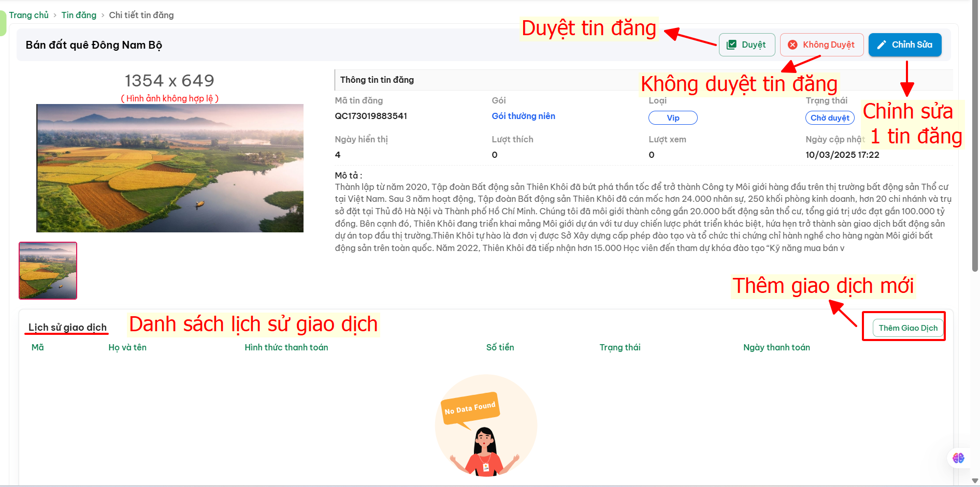This screenshot has width=980, height=487.
Task: Click the Chờ duyệt status badge
Action: pyautogui.click(x=830, y=118)
